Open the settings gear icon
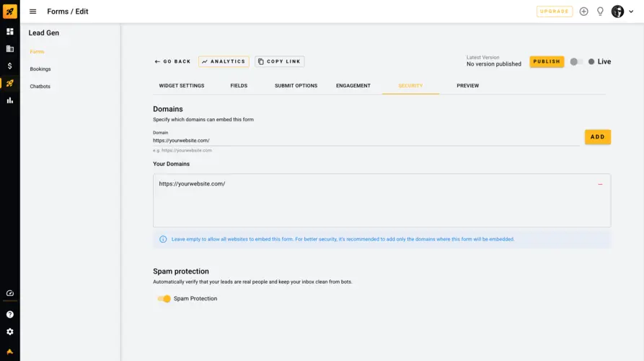Image resolution: width=644 pixels, height=361 pixels. pos(10,332)
